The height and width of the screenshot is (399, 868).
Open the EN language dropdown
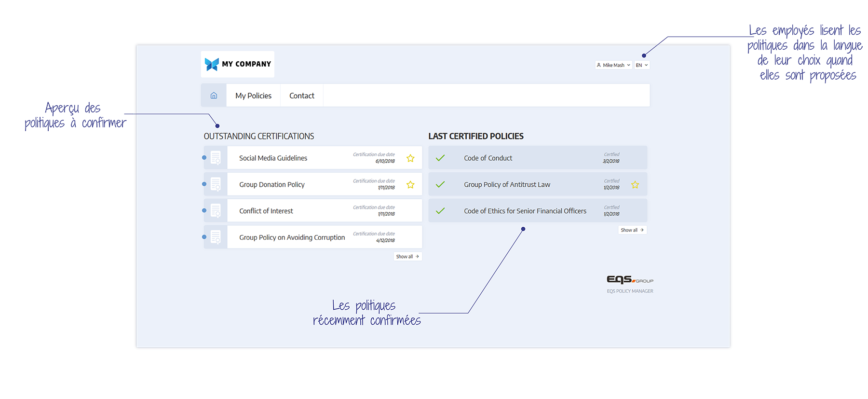point(642,65)
